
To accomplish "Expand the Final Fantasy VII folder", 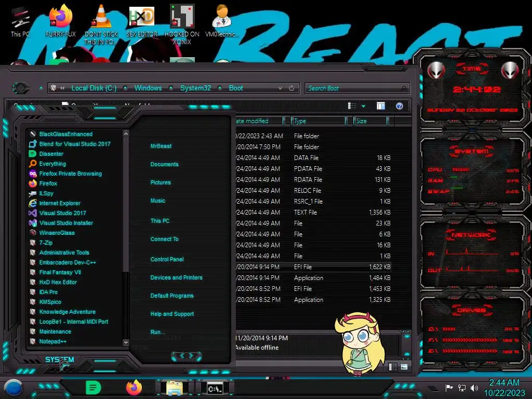I will coord(55,272).
